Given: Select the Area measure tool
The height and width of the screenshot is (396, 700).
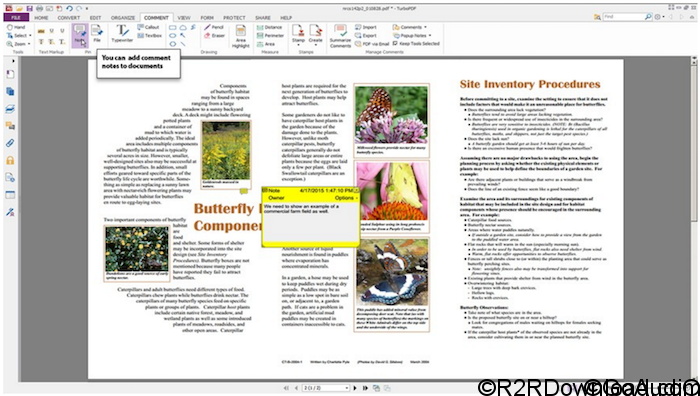Looking at the screenshot, I should coord(266,44).
